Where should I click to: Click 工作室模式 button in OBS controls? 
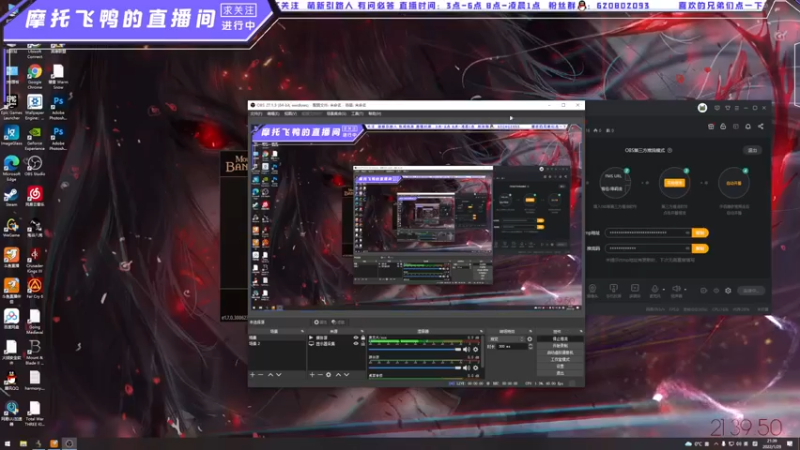point(560,359)
